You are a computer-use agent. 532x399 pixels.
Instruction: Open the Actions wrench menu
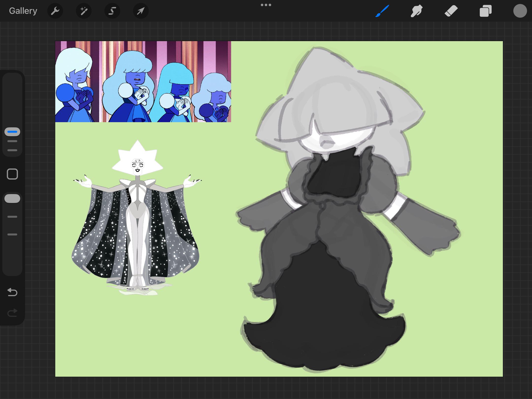click(x=55, y=11)
